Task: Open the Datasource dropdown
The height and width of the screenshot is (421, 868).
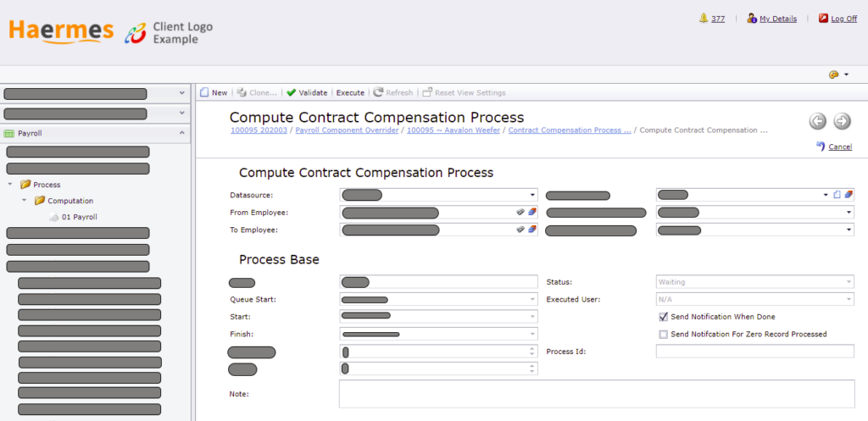Action: (x=532, y=195)
